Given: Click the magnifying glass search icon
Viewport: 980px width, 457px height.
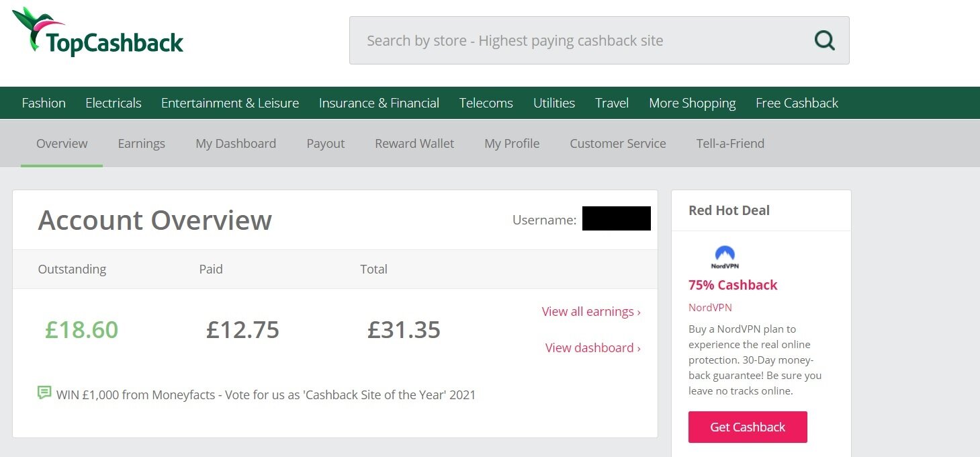Looking at the screenshot, I should (824, 40).
